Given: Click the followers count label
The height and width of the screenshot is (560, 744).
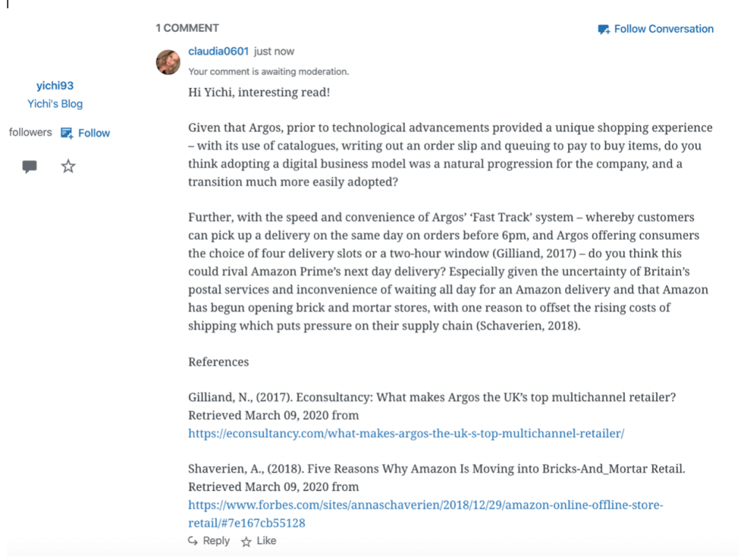Looking at the screenshot, I should pos(31,132).
